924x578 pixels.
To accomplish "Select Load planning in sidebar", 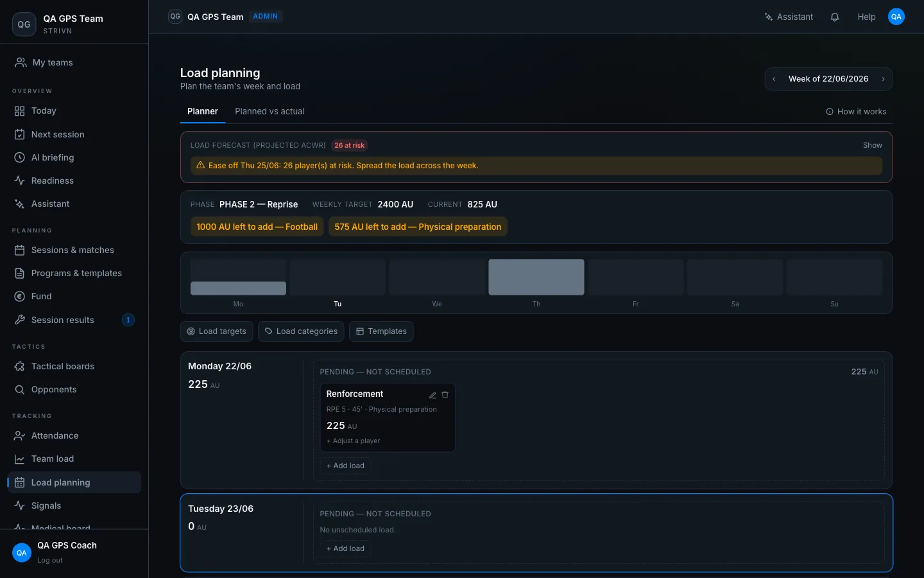I will 74,482.
